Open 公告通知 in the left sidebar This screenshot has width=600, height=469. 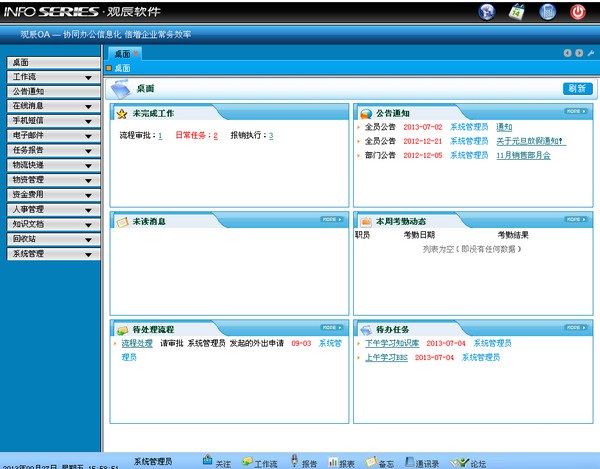pyautogui.click(x=54, y=91)
